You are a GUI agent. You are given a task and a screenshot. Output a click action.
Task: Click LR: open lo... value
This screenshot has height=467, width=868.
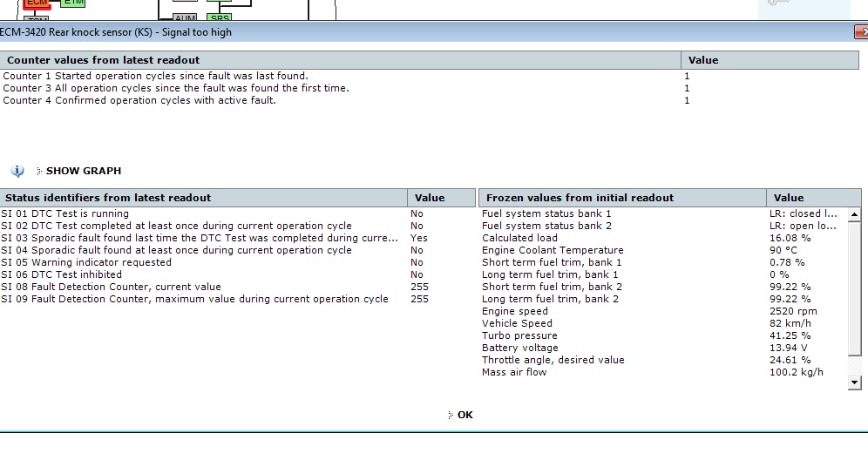coord(803,226)
